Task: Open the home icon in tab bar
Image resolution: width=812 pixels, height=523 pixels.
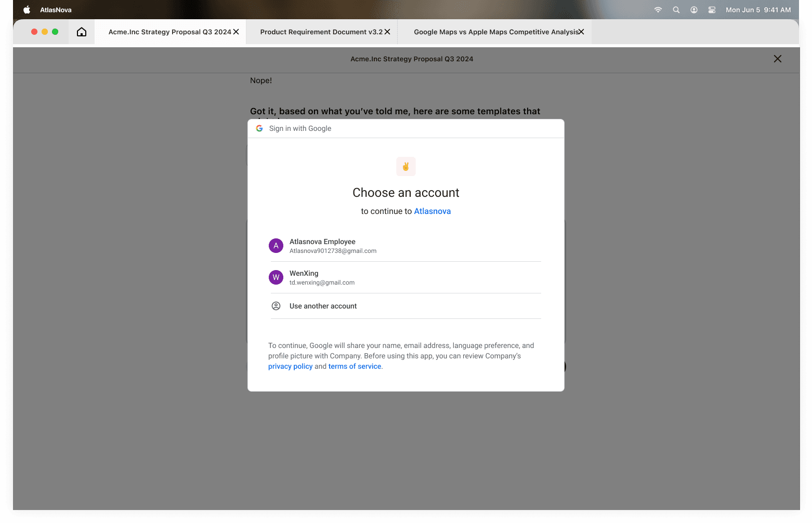Action: coord(82,32)
